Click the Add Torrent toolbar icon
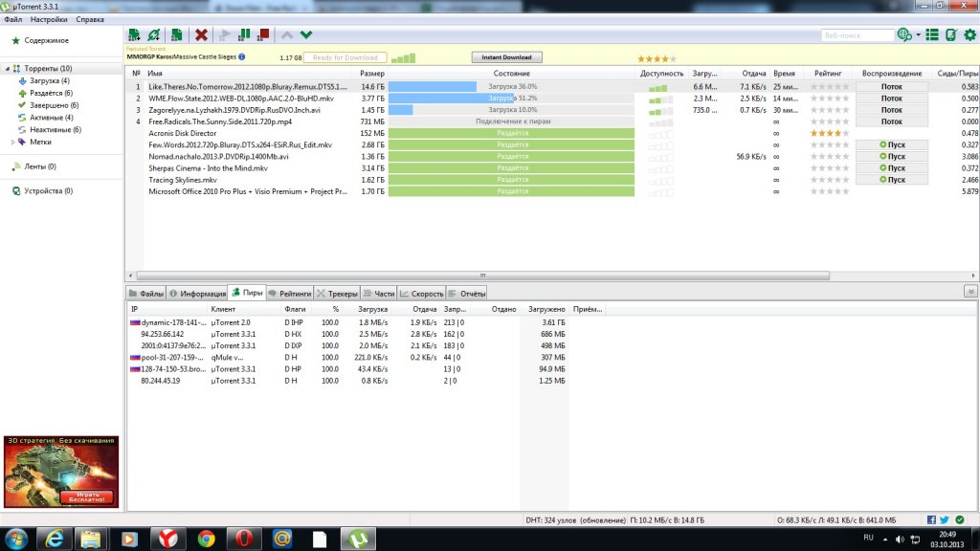The width and height of the screenshot is (980, 551). pos(134,35)
